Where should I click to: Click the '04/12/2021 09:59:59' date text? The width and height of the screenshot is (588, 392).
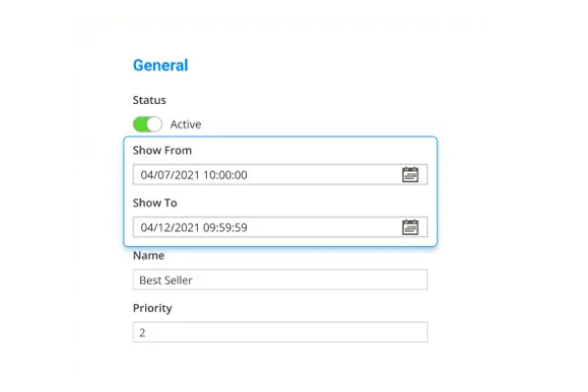[x=194, y=227]
